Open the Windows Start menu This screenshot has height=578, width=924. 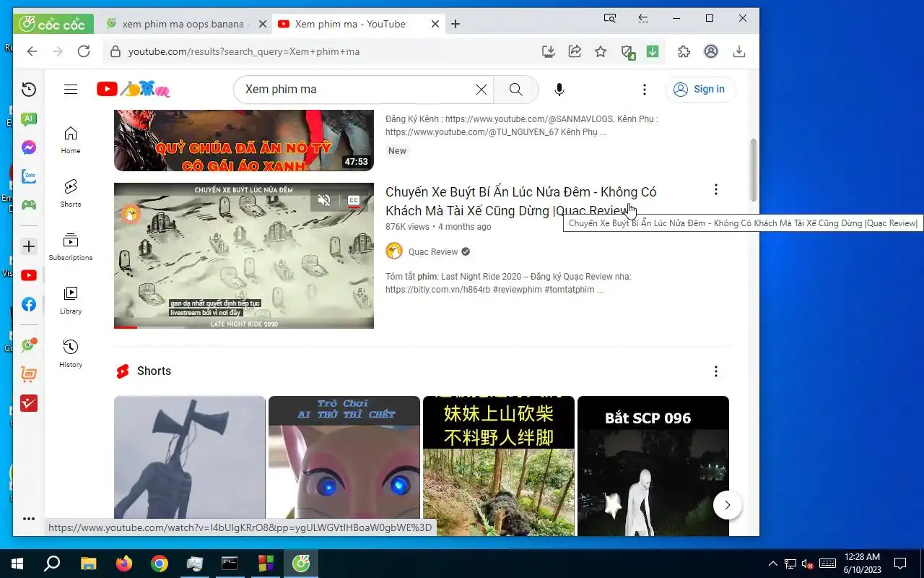17,564
